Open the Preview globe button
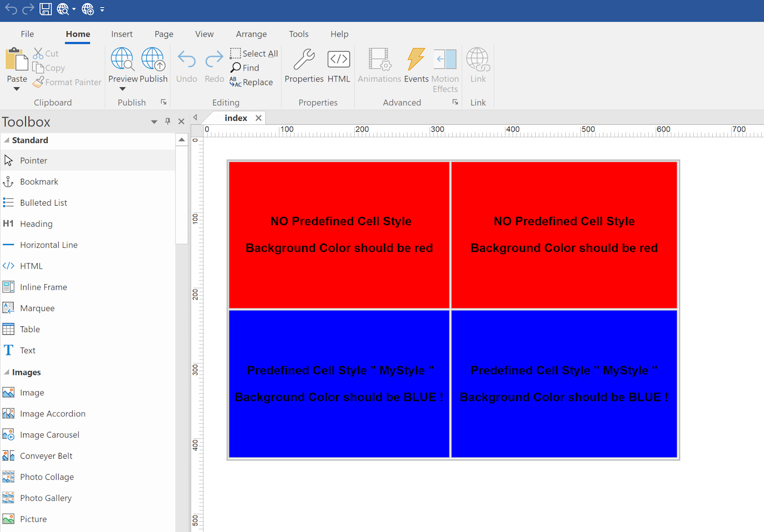 (123, 59)
